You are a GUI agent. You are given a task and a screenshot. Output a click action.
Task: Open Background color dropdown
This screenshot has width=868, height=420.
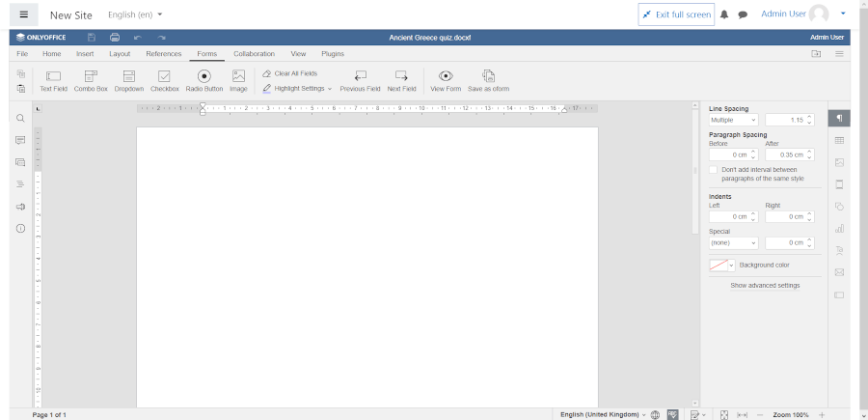721,266
